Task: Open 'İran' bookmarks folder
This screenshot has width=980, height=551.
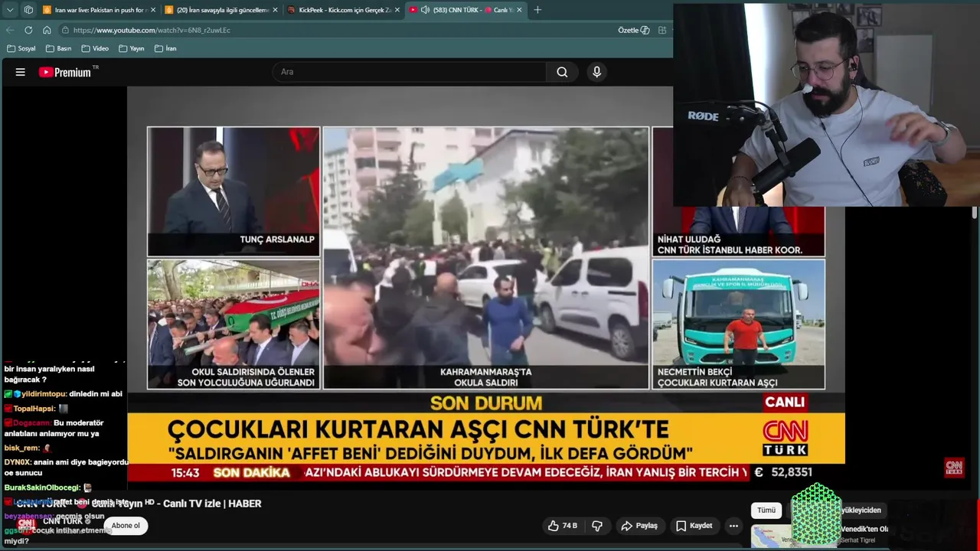Action: point(165,48)
